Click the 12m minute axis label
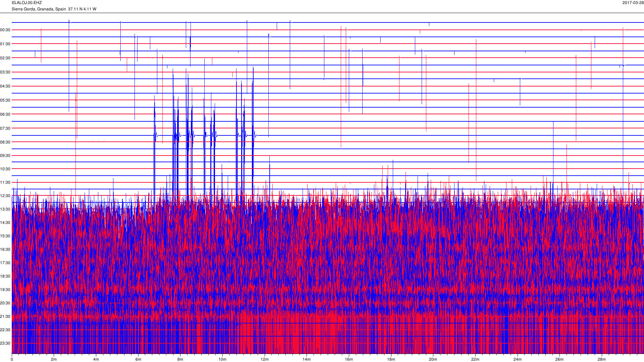Image resolution: width=644 pixels, height=362 pixels. pyautogui.click(x=265, y=359)
